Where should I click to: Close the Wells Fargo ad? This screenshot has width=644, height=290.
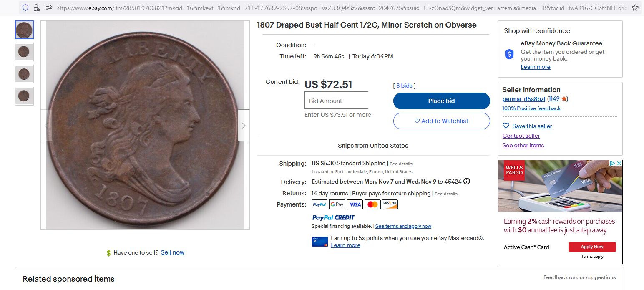tap(619, 164)
